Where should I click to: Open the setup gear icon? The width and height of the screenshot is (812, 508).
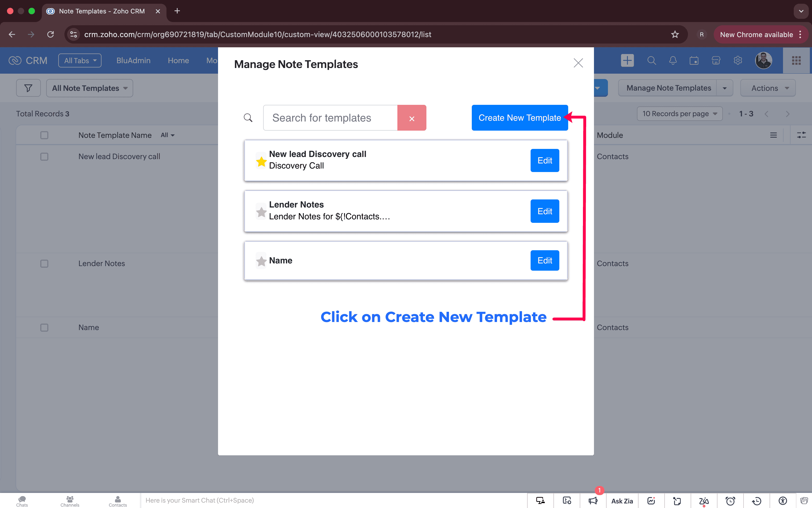738,60
